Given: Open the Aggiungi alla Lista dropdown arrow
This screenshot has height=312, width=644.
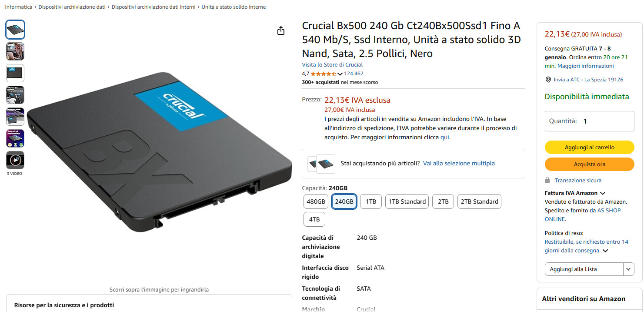Looking at the screenshot, I should tap(629, 269).
